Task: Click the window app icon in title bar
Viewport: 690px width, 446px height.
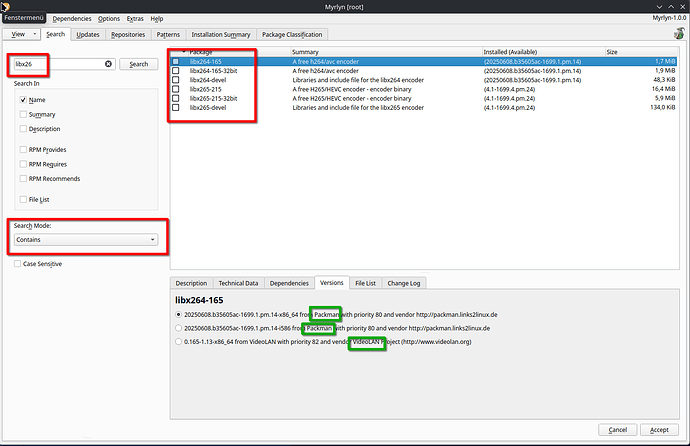Action: (x=5, y=7)
